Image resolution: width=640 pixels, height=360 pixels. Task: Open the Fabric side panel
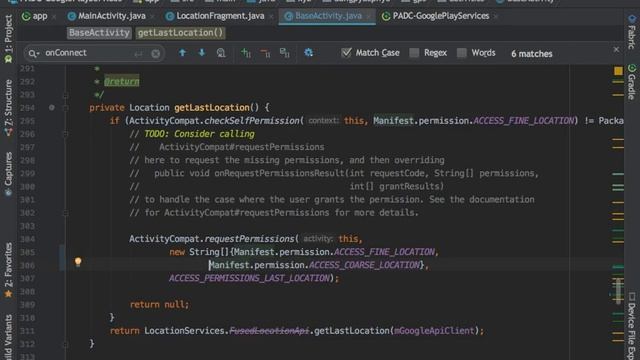[632, 32]
